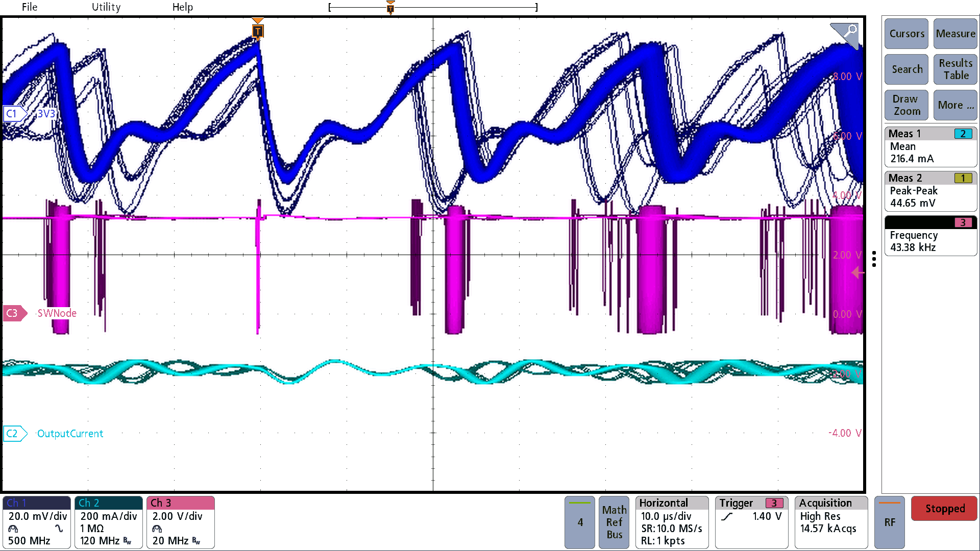Screen dimensions: 980x551
Task: Open the Ch 2 200 mA/div badge
Action: coord(108,522)
